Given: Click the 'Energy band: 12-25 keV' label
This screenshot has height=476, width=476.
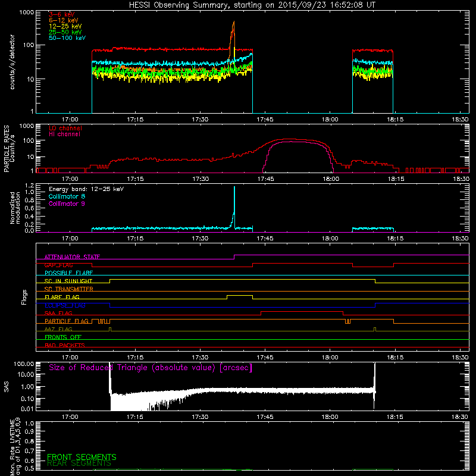Looking at the screenshot, I should (86, 189).
